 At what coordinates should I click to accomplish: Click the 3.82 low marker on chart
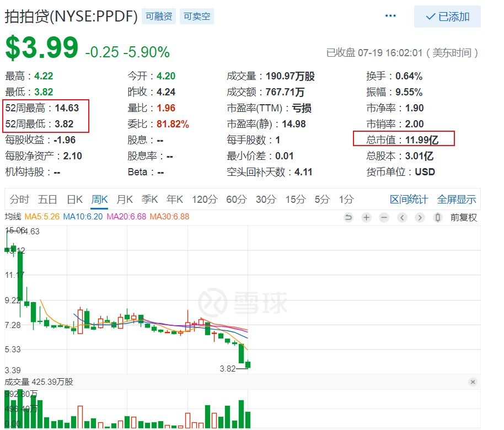(228, 369)
